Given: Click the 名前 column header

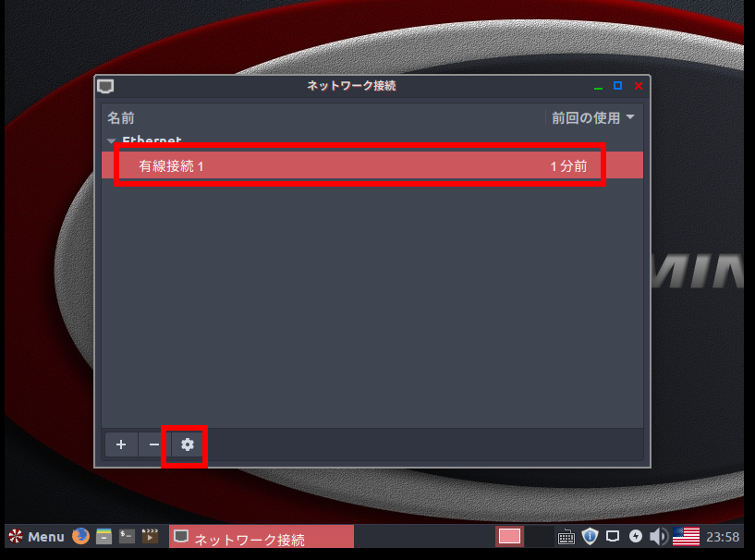Looking at the screenshot, I should click(x=121, y=117).
